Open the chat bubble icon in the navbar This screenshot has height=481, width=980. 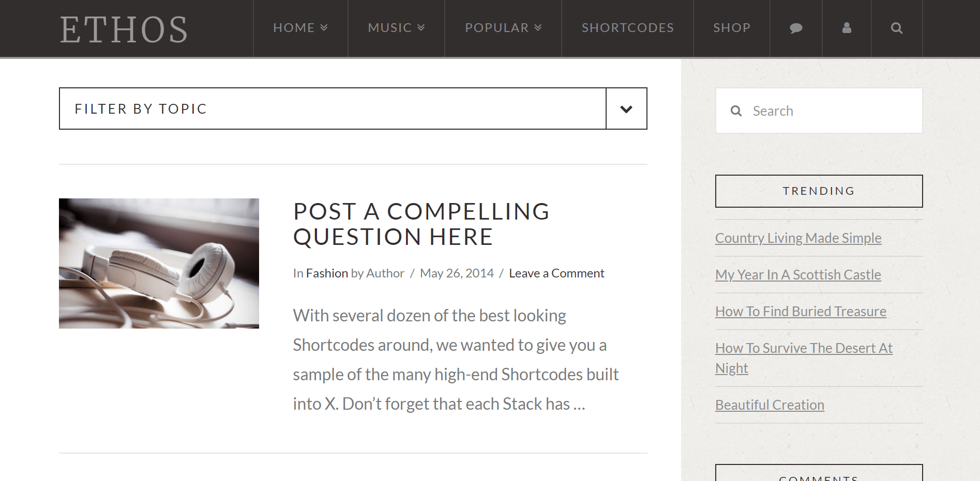click(x=795, y=28)
